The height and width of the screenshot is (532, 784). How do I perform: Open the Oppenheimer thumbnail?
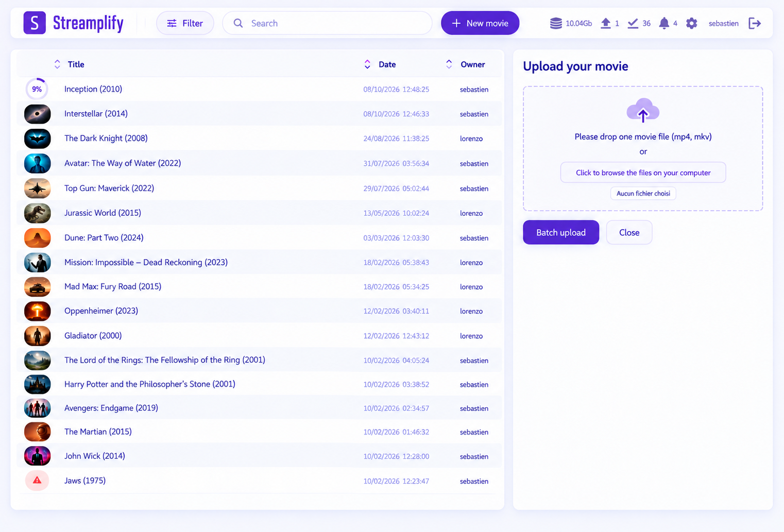(37, 311)
